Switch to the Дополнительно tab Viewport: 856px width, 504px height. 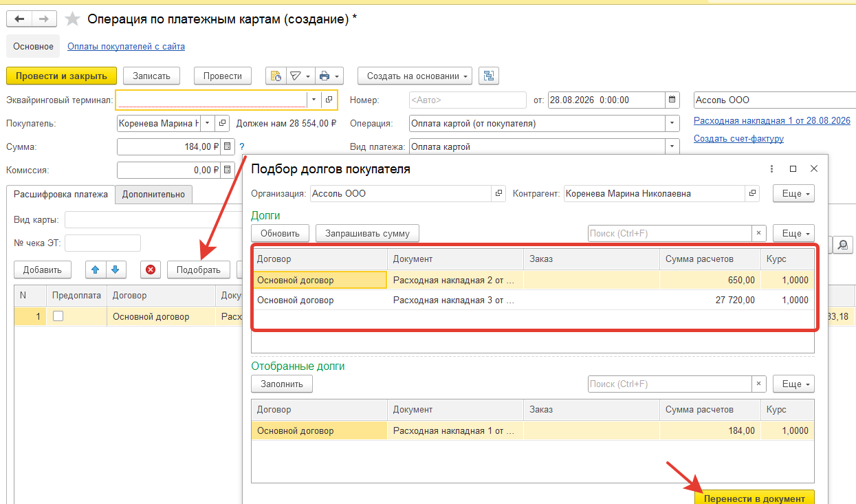click(153, 194)
